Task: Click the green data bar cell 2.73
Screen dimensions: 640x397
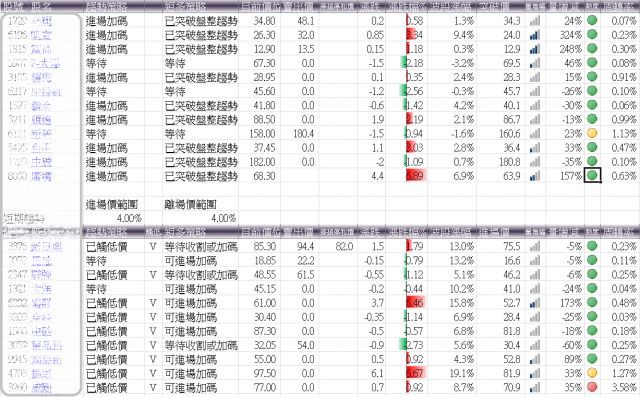Action: pyautogui.click(x=406, y=346)
